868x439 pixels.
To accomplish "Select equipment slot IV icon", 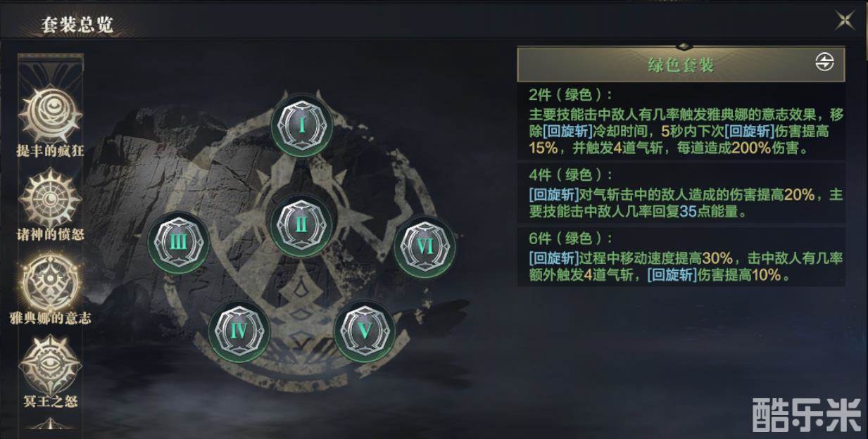I will point(239,330).
